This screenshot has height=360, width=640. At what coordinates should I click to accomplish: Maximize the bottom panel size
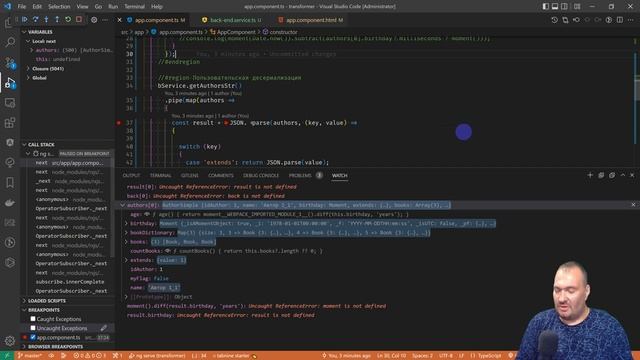[623, 175]
